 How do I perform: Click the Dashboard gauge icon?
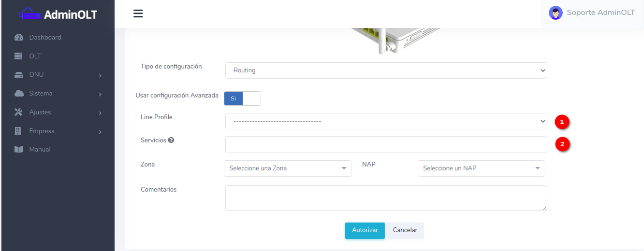pyautogui.click(x=19, y=38)
